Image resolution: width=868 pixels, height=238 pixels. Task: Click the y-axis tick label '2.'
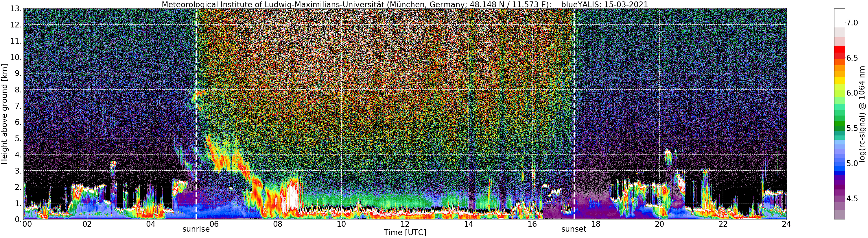pos(18,187)
